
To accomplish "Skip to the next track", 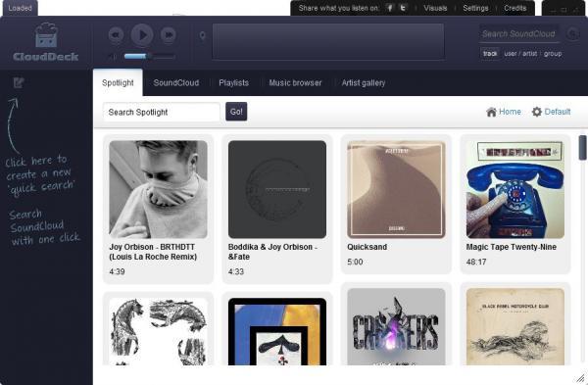I will click(169, 35).
